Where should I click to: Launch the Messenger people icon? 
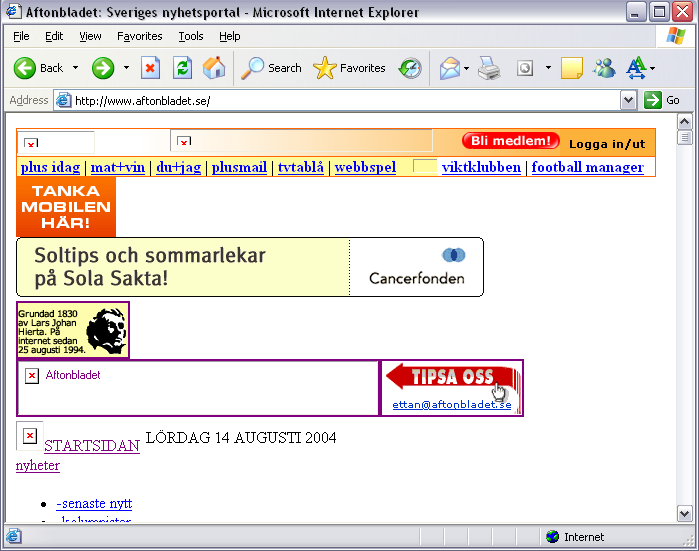coord(604,68)
